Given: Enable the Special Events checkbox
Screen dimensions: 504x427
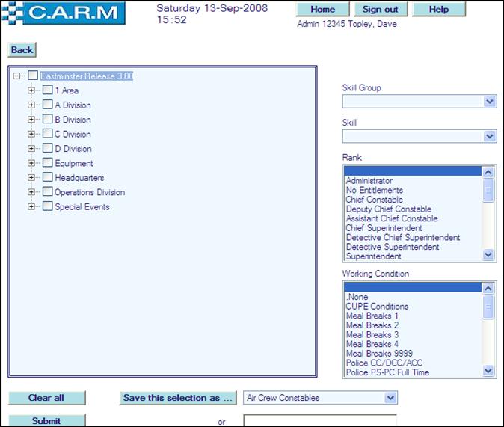Looking at the screenshot, I should [x=48, y=207].
